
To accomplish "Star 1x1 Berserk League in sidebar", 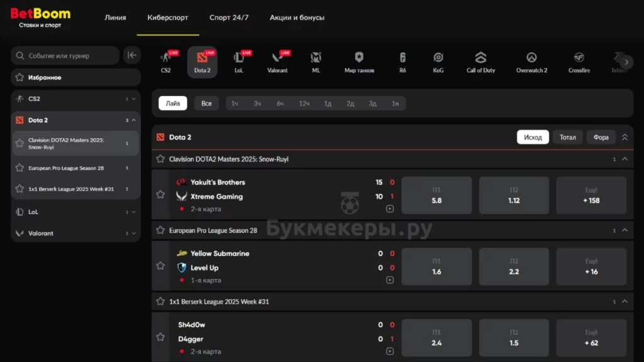I will (x=19, y=189).
